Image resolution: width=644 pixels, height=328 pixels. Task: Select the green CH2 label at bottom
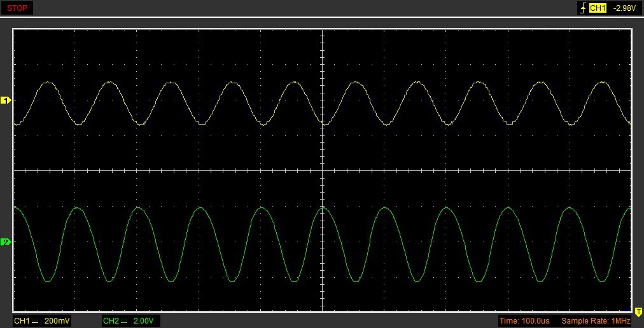point(111,321)
